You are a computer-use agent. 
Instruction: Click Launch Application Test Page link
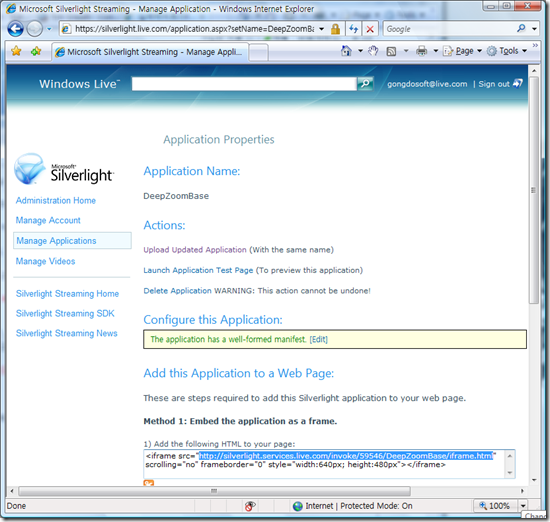198,270
